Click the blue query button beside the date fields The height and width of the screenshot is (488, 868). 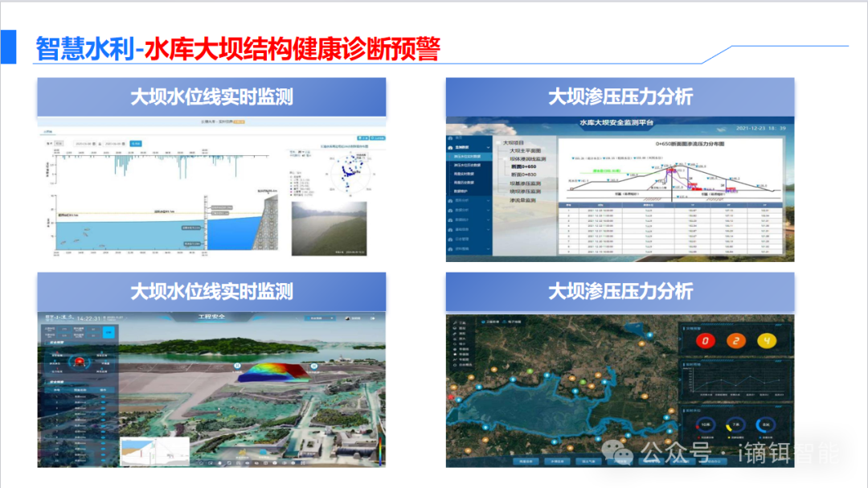[136, 143]
